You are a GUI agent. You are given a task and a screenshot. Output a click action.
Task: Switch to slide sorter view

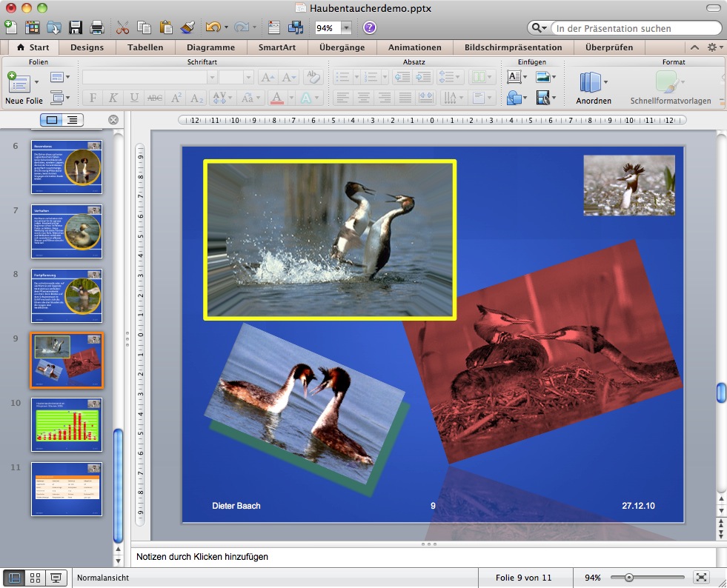pyautogui.click(x=35, y=578)
